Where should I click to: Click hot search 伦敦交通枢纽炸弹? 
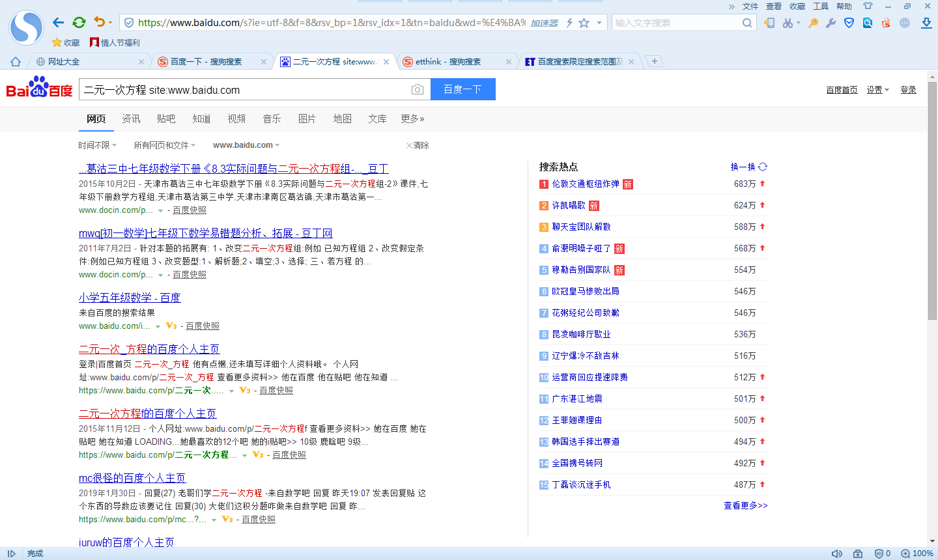coord(586,184)
